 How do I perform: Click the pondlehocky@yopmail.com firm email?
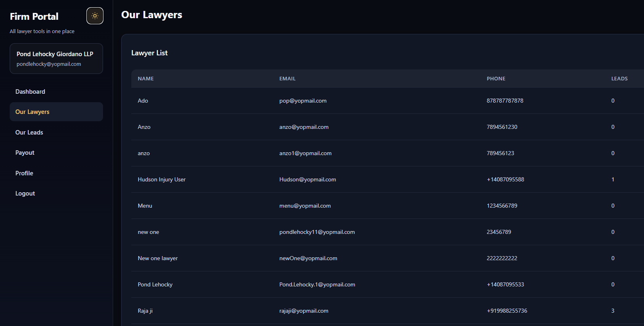point(49,64)
